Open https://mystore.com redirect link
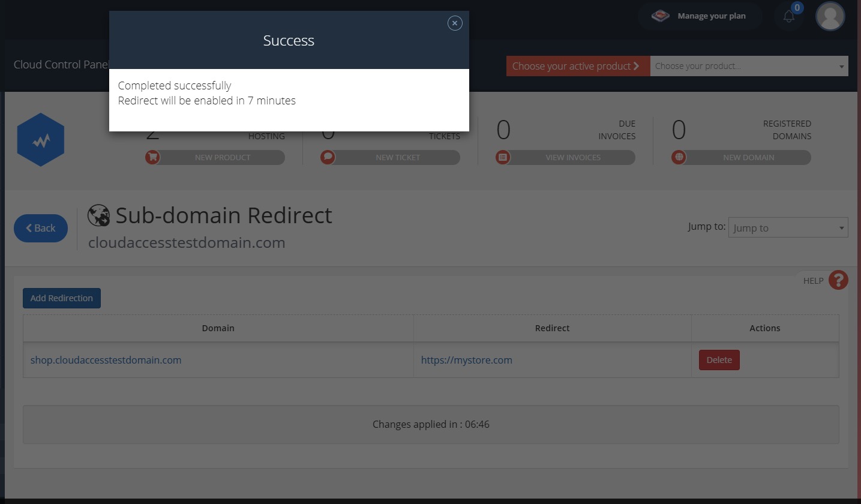 click(466, 360)
